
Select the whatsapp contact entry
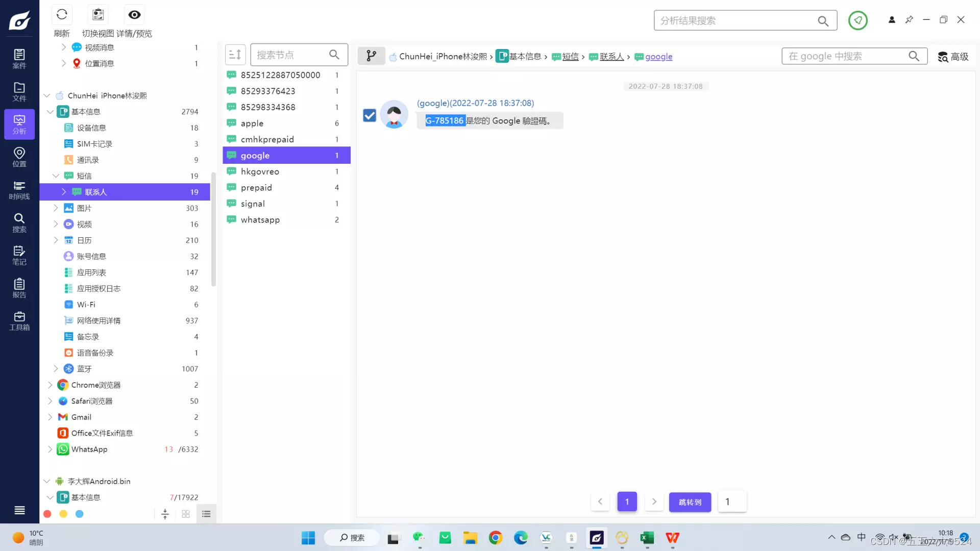click(x=260, y=220)
